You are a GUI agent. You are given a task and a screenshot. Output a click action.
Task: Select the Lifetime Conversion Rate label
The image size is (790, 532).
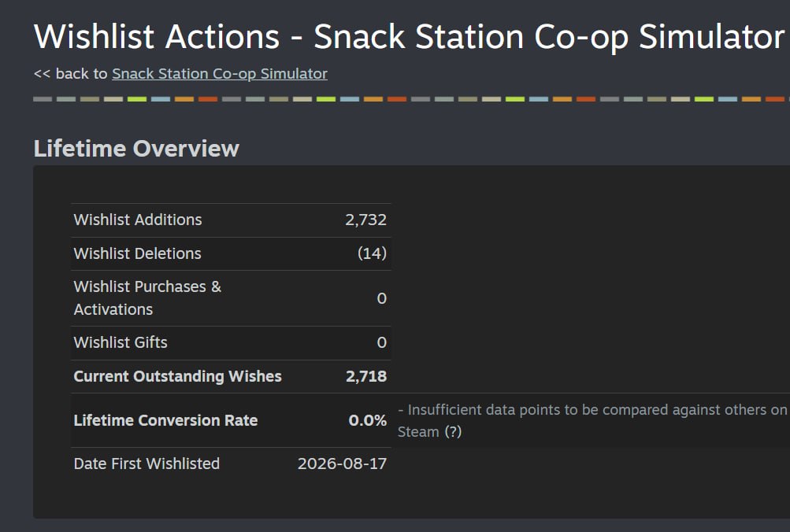(165, 420)
